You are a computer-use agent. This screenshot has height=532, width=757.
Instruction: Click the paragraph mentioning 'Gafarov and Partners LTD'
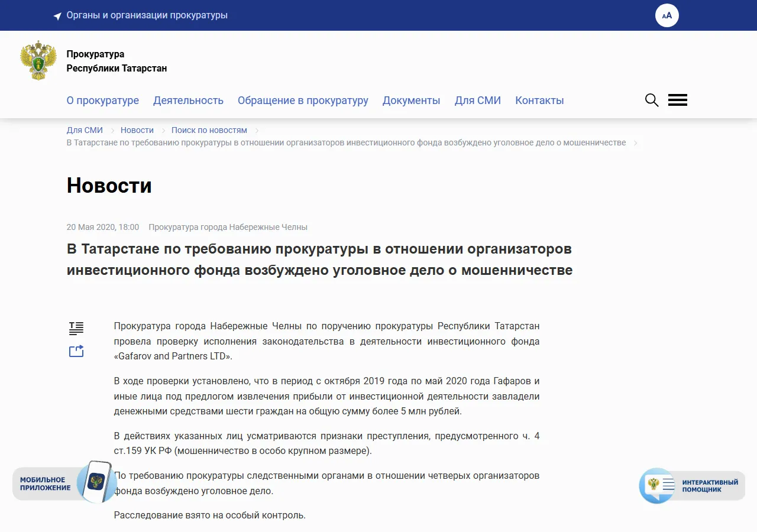pyautogui.click(x=326, y=341)
